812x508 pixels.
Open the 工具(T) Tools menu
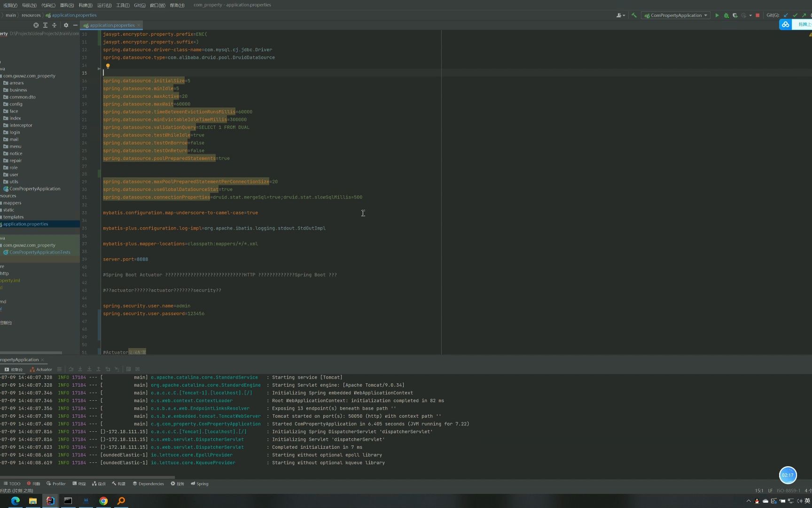(123, 5)
